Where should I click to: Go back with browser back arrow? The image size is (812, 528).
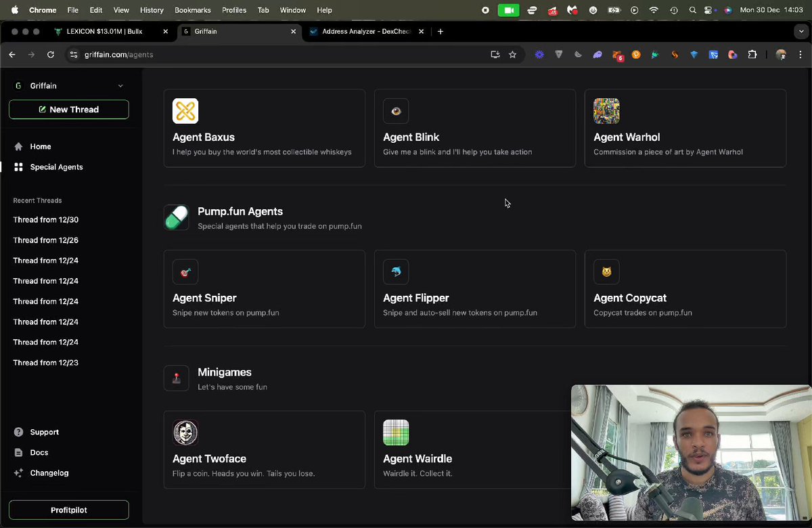point(12,55)
